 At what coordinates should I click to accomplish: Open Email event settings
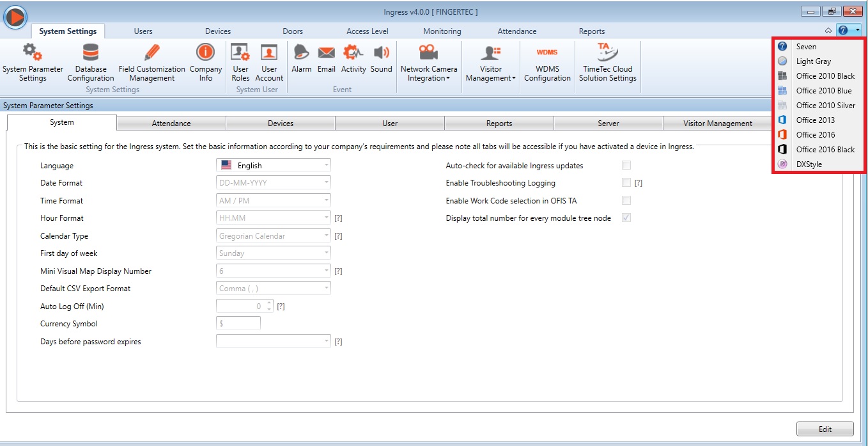pyautogui.click(x=327, y=59)
